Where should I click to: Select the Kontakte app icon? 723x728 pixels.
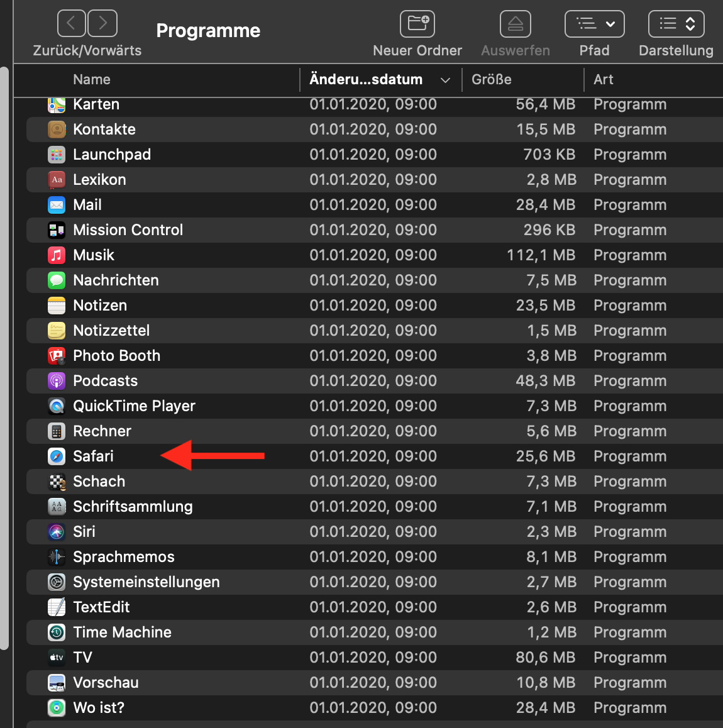coord(57,130)
